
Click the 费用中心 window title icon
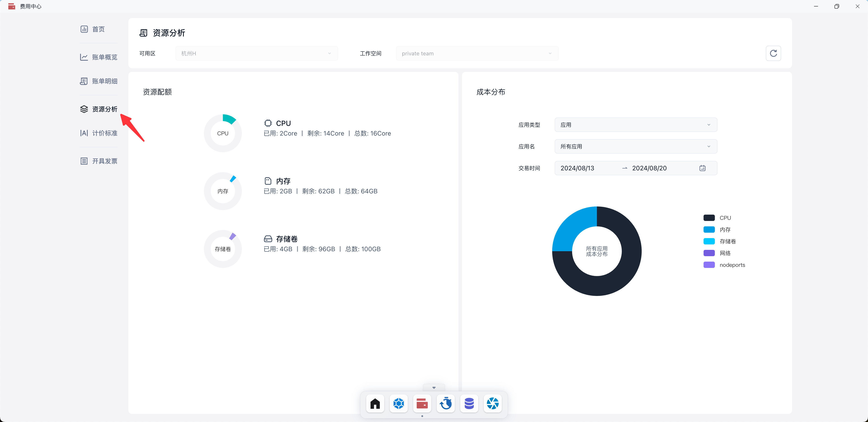point(12,6)
